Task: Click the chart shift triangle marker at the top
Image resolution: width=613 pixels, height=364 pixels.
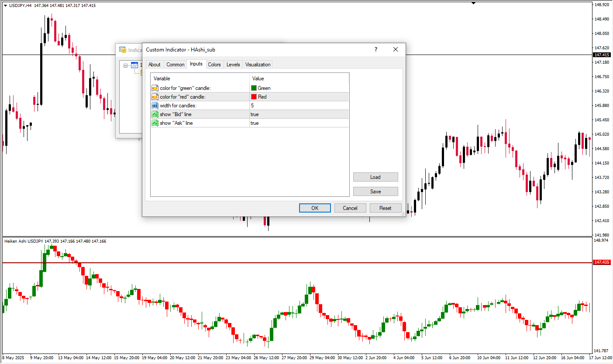Action: [473, 3]
